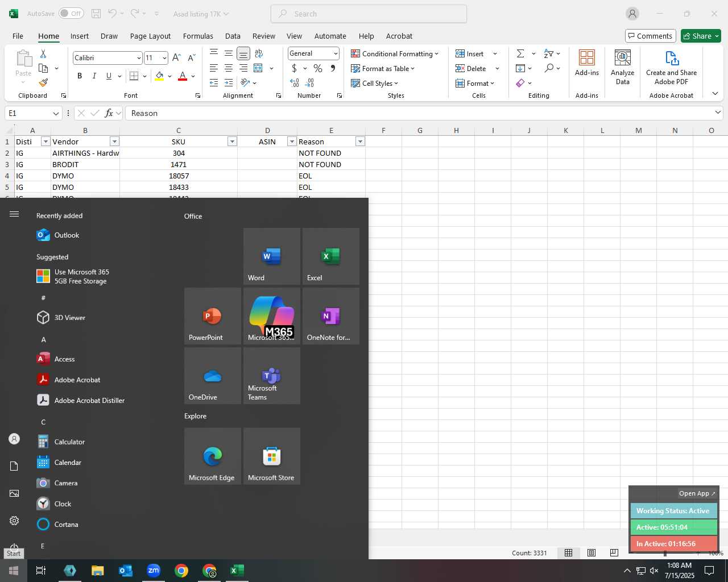Screen dimensions: 728x582
Task: Expand the Name Box dropdown
Action: coord(56,113)
